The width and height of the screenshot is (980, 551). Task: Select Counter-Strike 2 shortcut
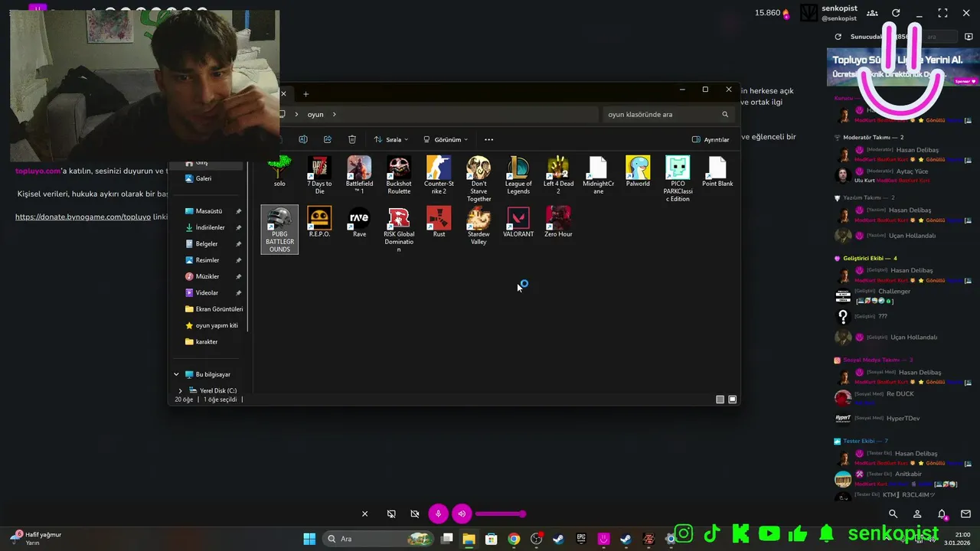pos(439,174)
